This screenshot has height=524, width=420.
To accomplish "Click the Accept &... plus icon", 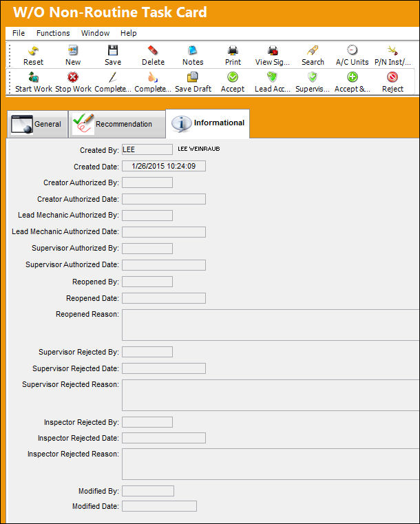I will tap(352, 77).
